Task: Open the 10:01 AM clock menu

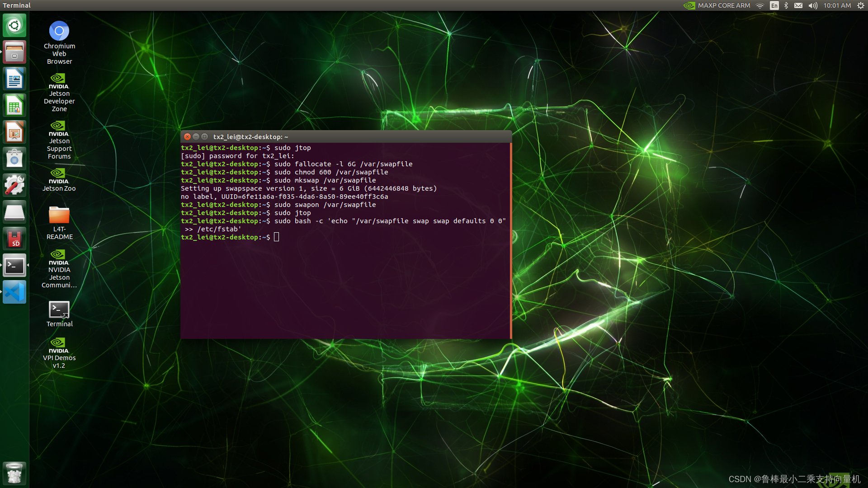Action: (837, 5)
